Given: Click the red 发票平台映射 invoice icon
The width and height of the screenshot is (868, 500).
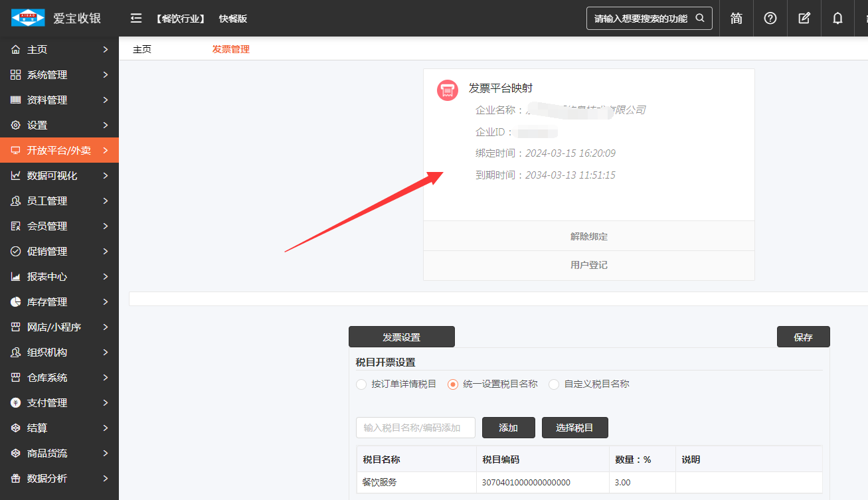Looking at the screenshot, I should coord(448,90).
